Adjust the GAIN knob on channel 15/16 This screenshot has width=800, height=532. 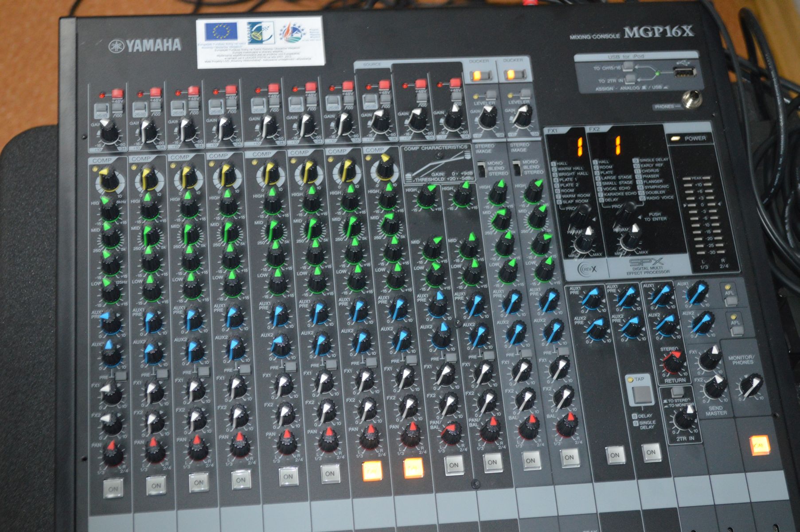(x=524, y=117)
